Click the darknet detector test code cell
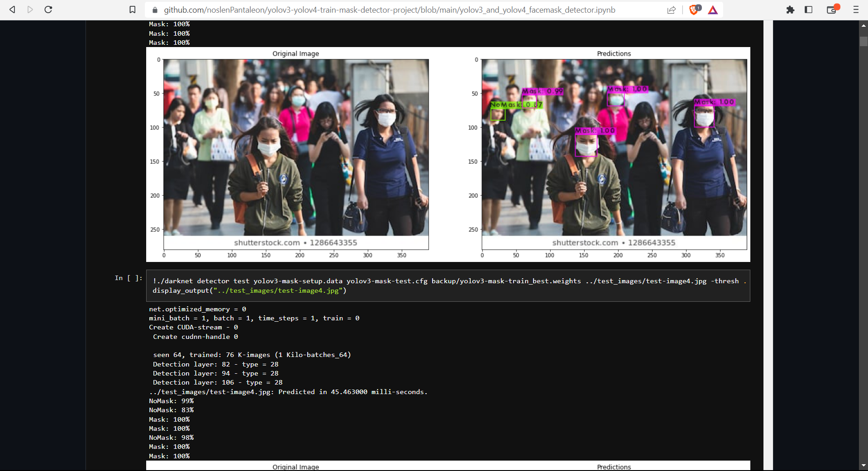The image size is (868, 471). 448,285
